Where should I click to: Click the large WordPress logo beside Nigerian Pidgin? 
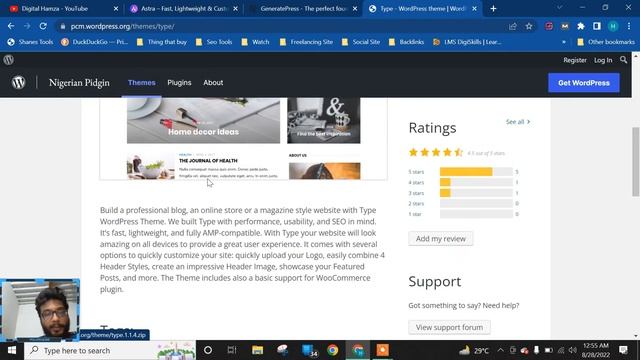tap(18, 82)
